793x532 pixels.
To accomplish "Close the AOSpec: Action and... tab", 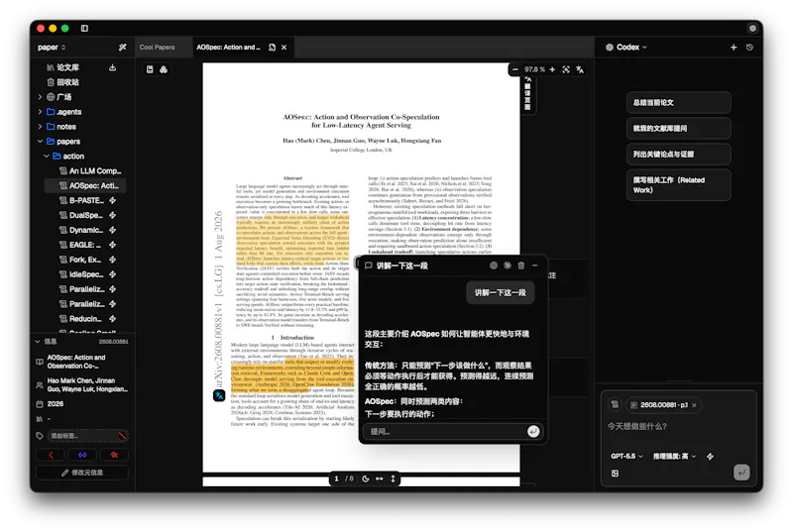I will coord(284,48).
